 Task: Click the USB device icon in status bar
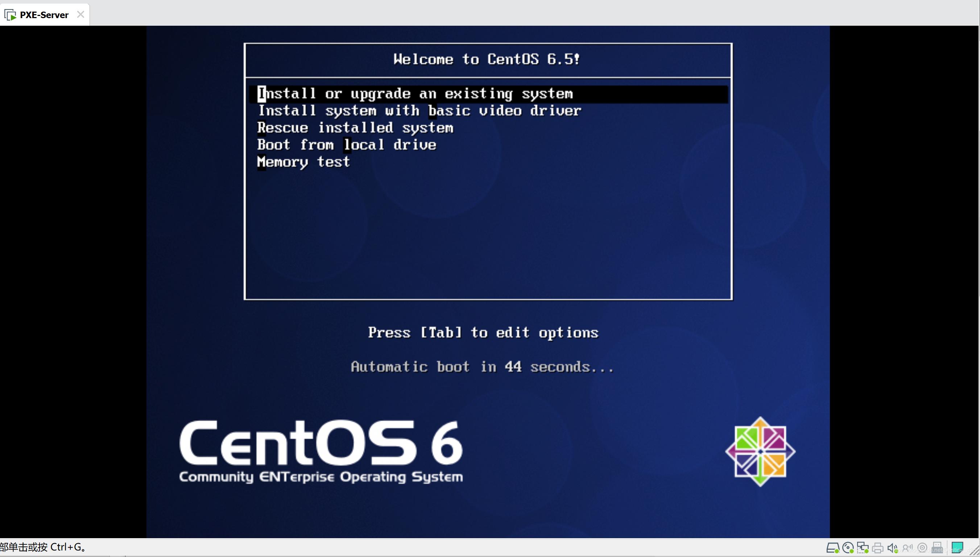point(937,547)
